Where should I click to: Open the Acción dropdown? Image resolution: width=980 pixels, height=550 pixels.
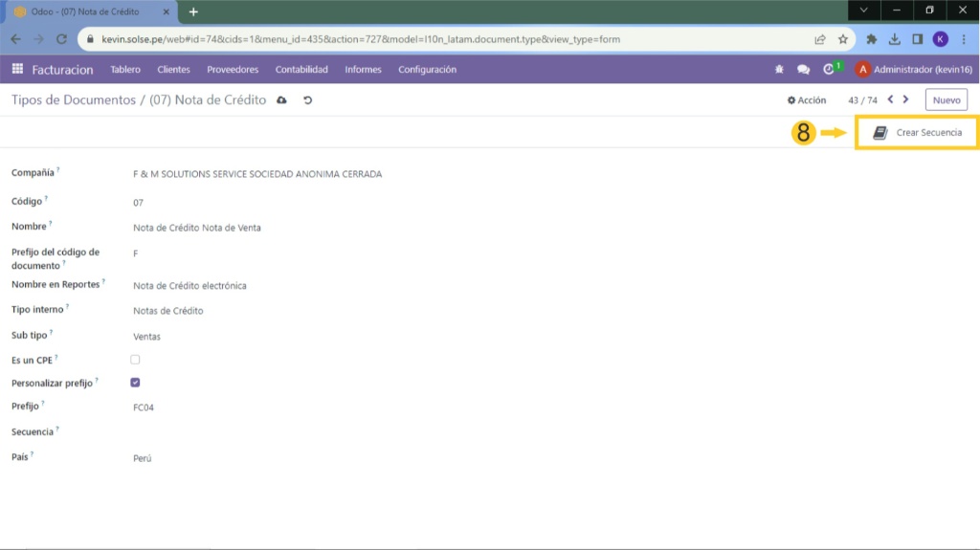tap(807, 100)
